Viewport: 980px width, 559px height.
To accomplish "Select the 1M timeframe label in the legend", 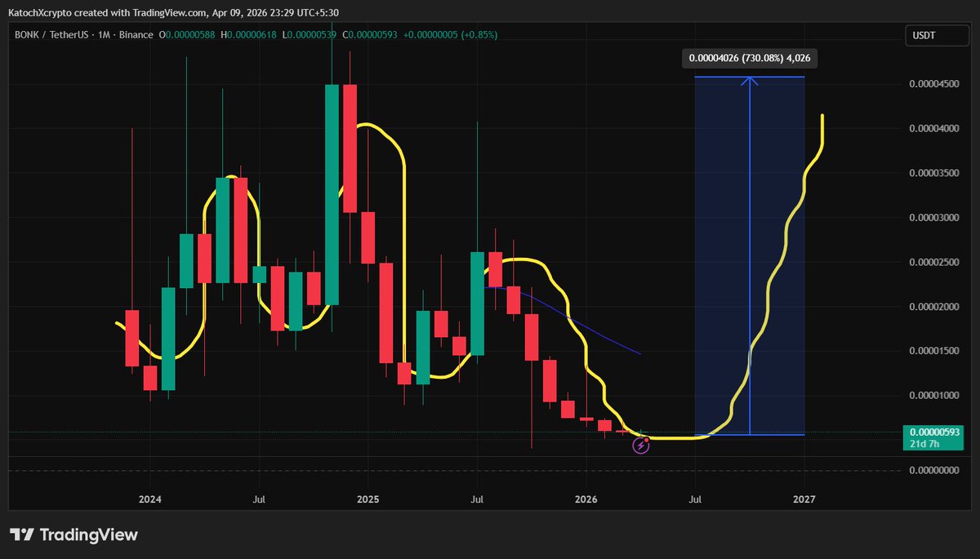I will click(104, 34).
